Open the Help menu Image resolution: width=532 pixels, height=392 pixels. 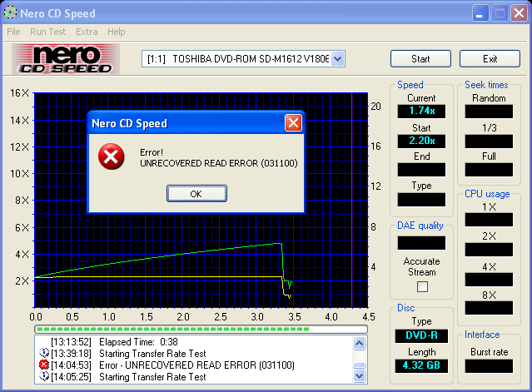(x=117, y=32)
